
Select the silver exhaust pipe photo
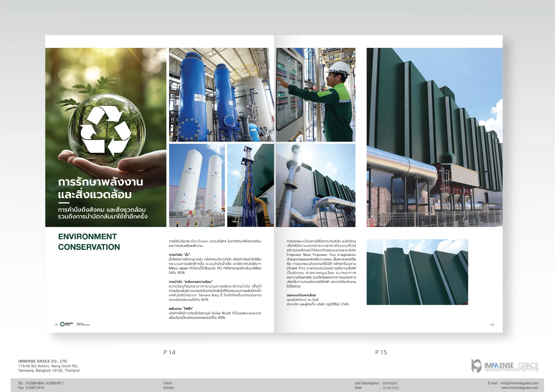[x=315, y=185]
